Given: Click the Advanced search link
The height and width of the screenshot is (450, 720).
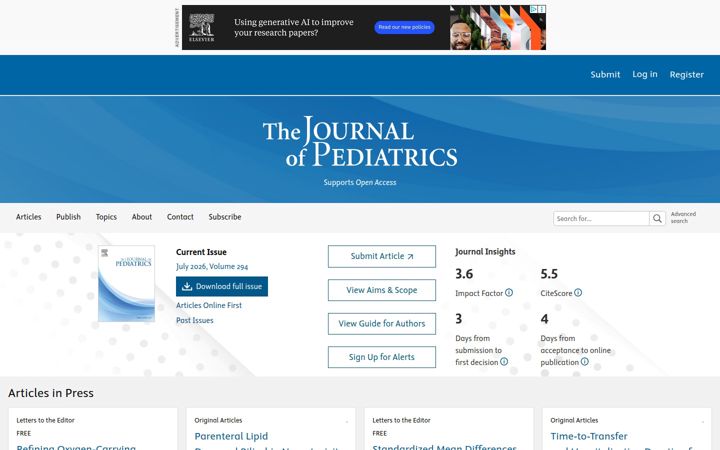Looking at the screenshot, I should tap(683, 217).
